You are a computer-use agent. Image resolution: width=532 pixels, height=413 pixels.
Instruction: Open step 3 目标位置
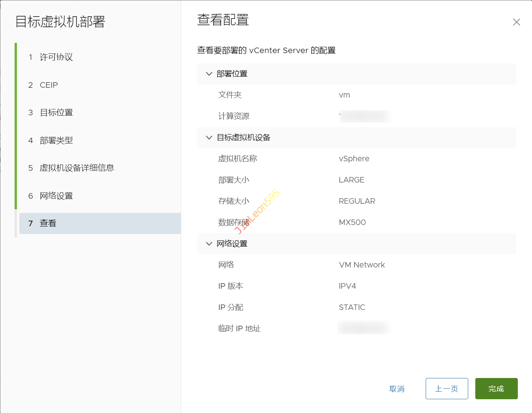[x=56, y=112]
